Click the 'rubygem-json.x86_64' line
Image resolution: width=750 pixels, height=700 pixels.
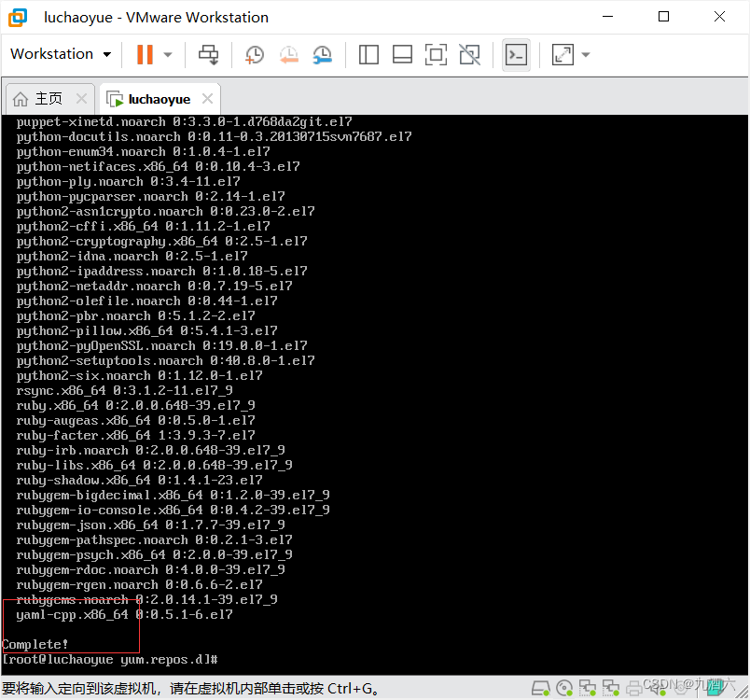151,525
